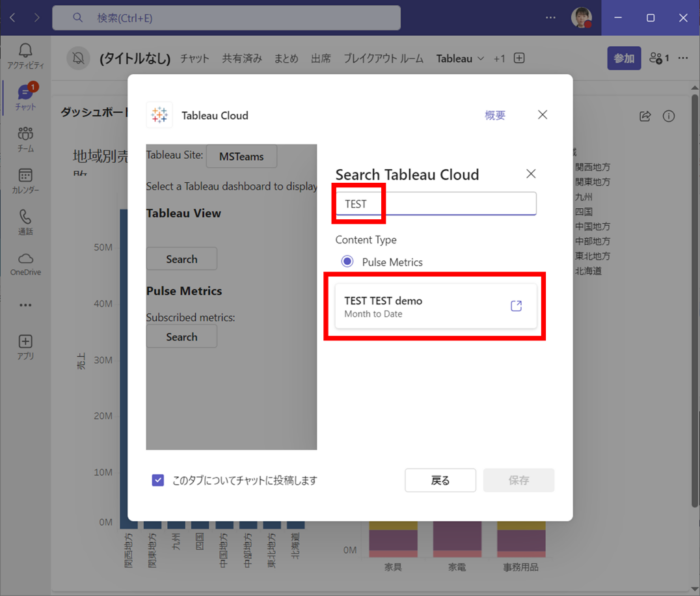The width and height of the screenshot is (700, 596).
Task: Click the page vertical scrollbar
Action: click(x=695, y=299)
